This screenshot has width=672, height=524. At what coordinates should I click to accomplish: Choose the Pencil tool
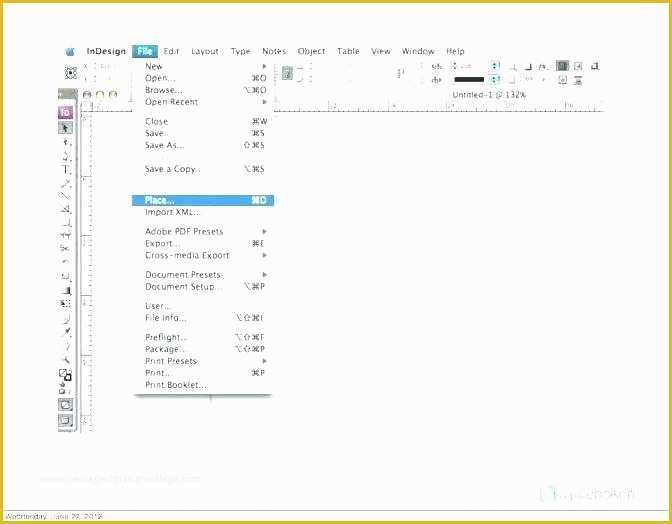(66, 183)
